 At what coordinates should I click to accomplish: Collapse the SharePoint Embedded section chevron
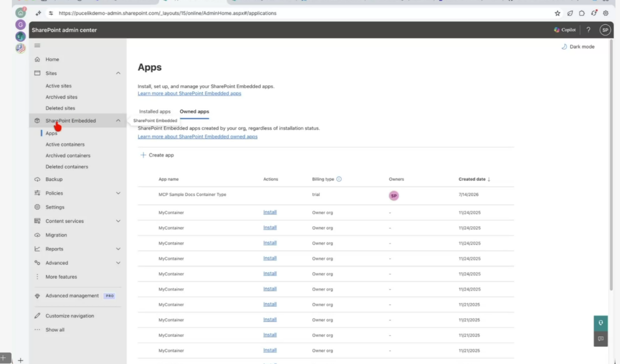[118, 120]
